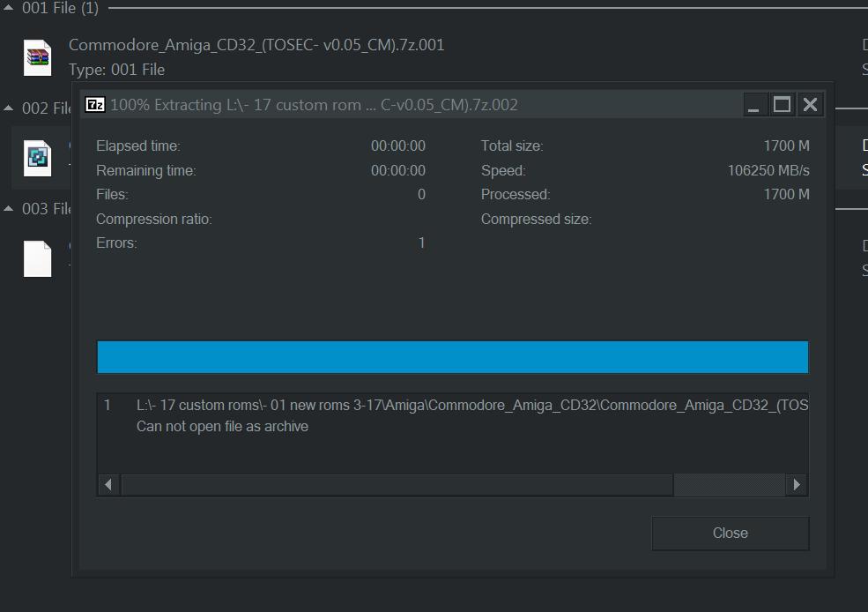Collapse the 002 File group
The width and height of the screenshot is (868, 612).
[x=8, y=108]
